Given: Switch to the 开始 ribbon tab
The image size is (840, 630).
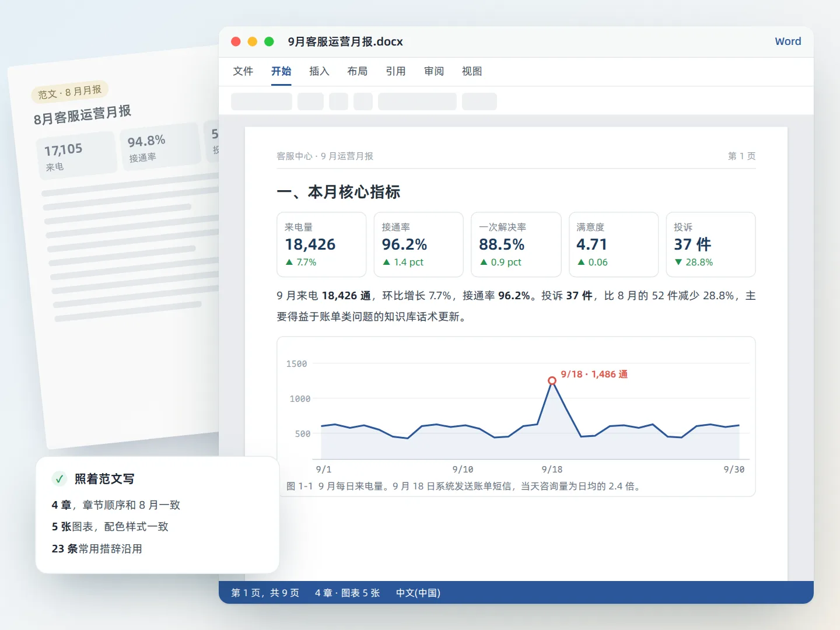Looking at the screenshot, I should pyautogui.click(x=281, y=71).
